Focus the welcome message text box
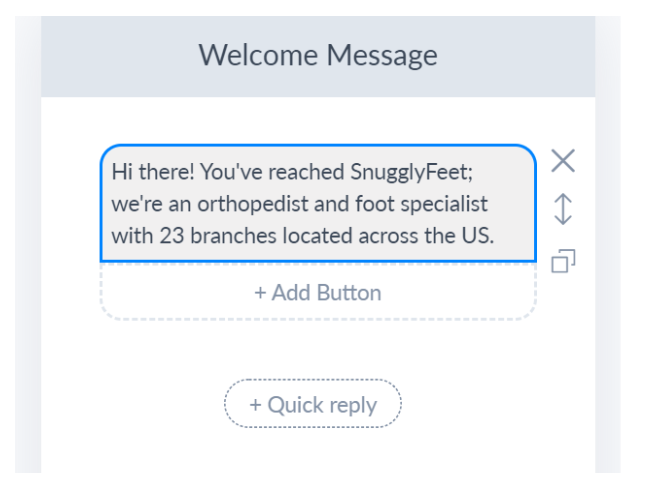This screenshot has width=652, height=500. tap(318, 203)
